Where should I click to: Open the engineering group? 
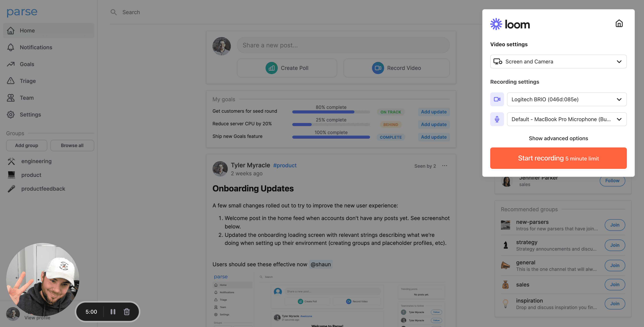pos(36,161)
